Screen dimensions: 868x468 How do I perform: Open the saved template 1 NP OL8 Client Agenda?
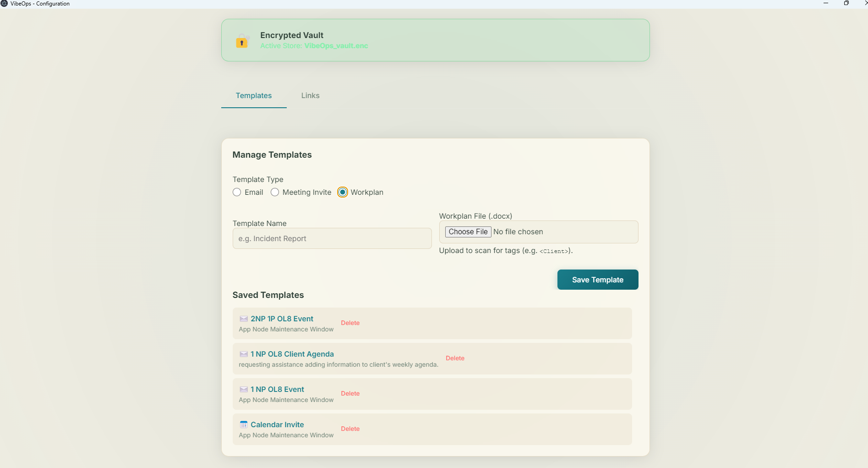292,354
